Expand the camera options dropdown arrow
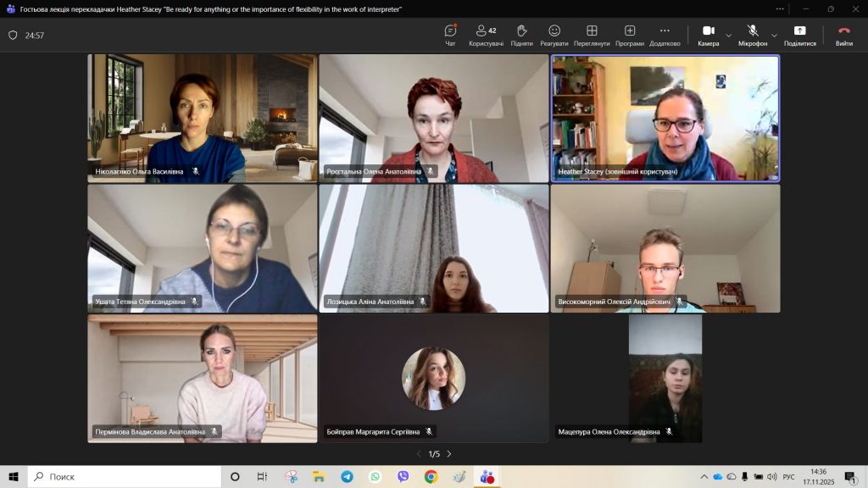The image size is (868, 488). coord(729,36)
